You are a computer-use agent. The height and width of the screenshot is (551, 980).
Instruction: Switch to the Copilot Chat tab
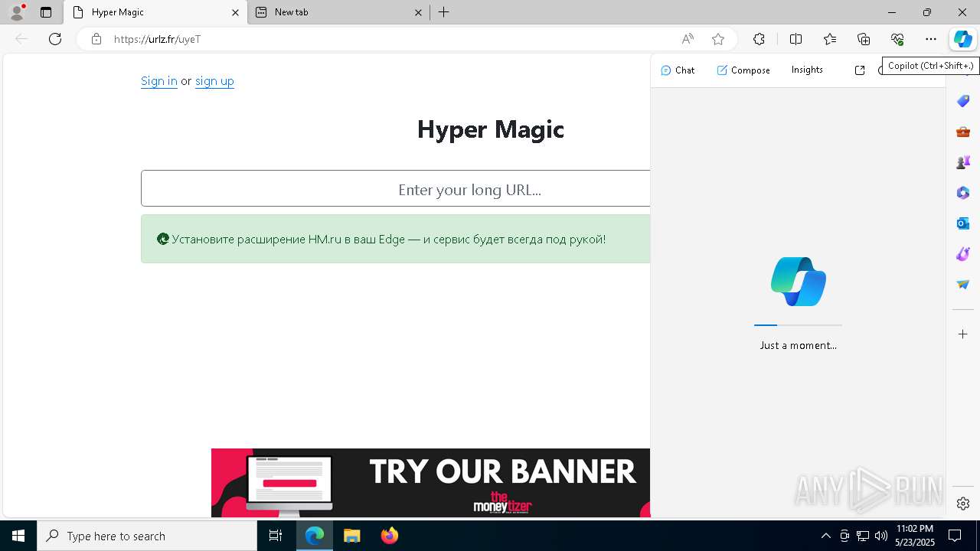[x=678, y=70]
